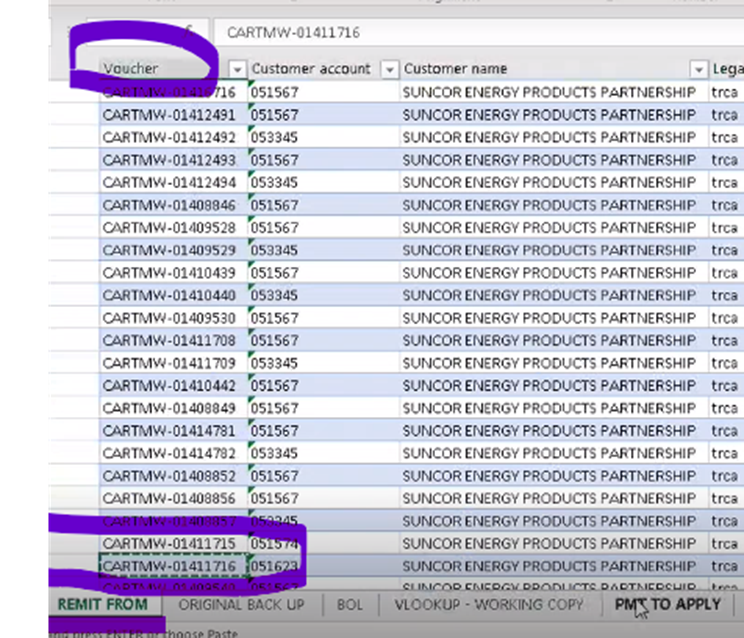Image resolution: width=744 pixels, height=638 pixels.
Task: Click account 051567 in the CARTMW-01408846 row
Action: tap(324, 205)
